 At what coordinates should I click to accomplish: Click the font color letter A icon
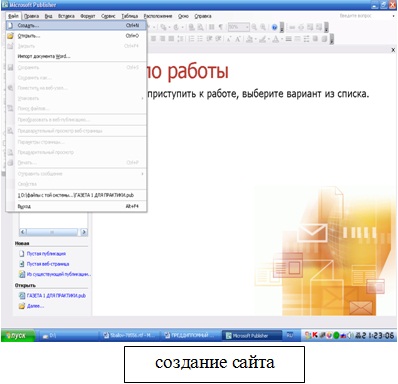pos(275,39)
